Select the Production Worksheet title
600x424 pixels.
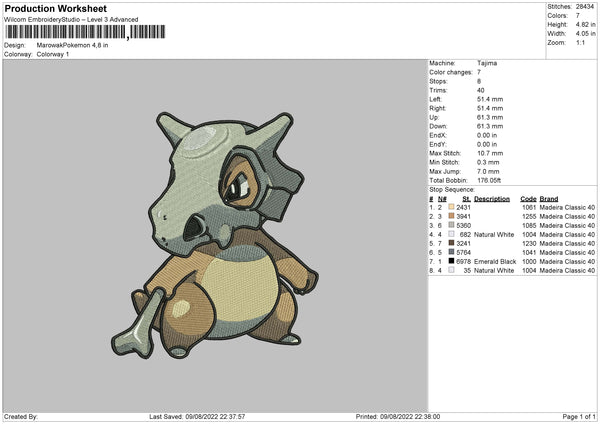click(55, 8)
